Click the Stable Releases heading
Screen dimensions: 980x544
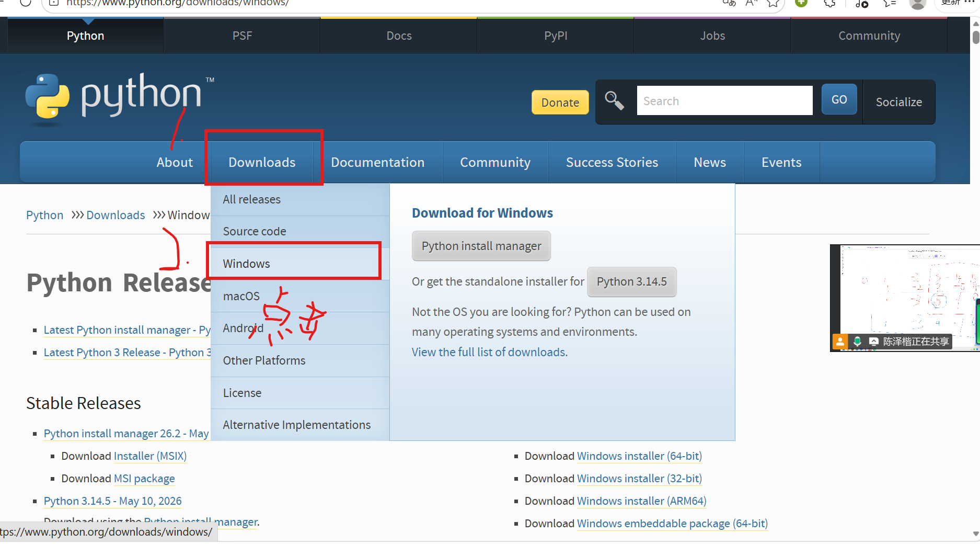(x=84, y=403)
